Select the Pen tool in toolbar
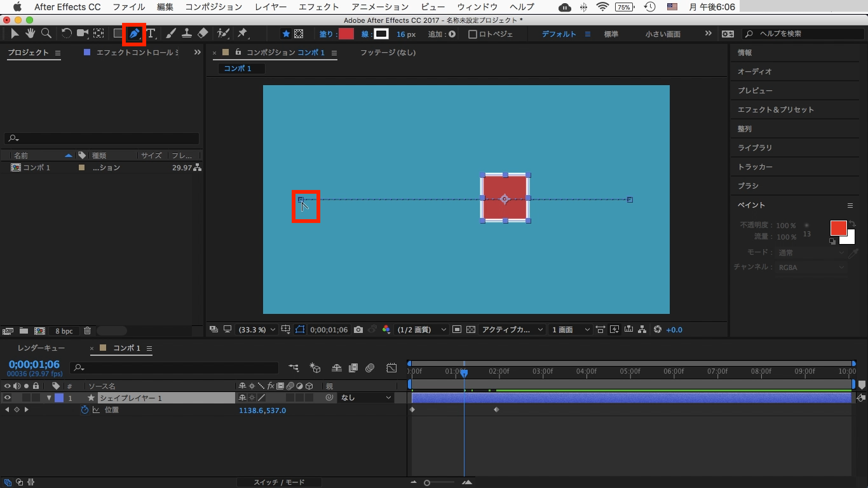Screen dimensions: 868x488 (134, 34)
